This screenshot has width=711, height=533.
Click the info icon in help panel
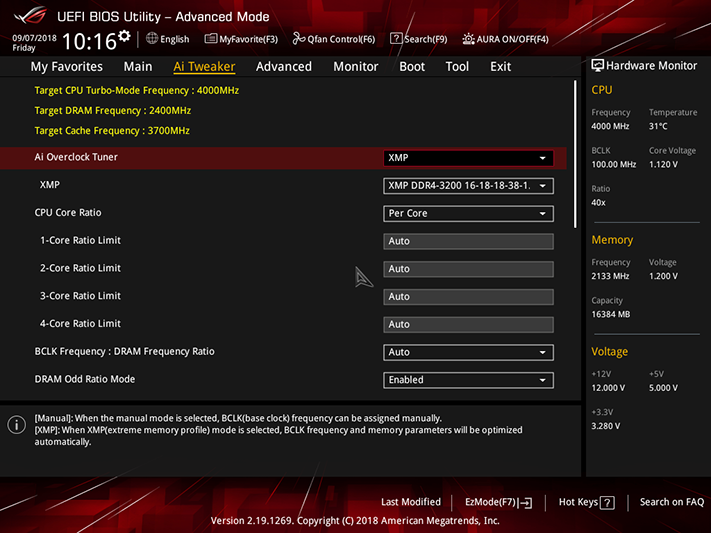click(x=17, y=425)
